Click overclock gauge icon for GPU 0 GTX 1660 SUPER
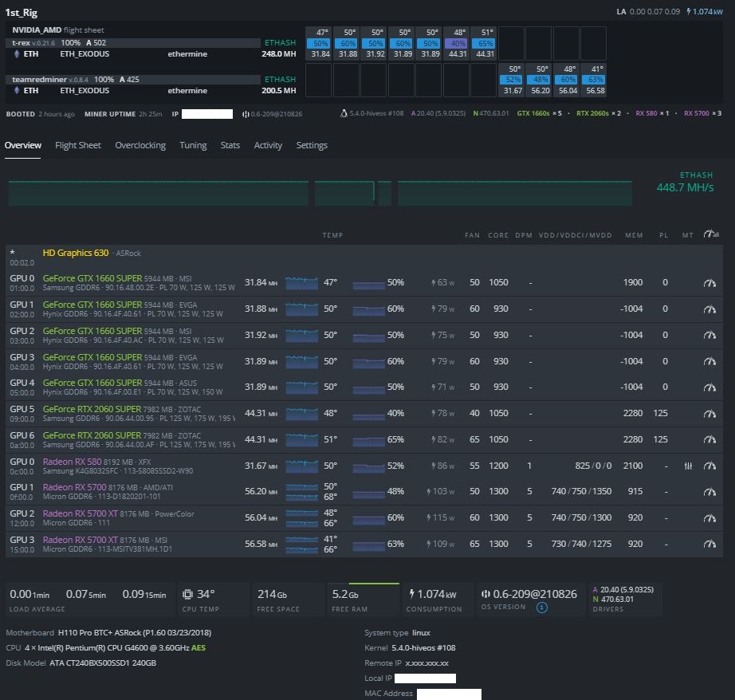The image size is (735, 700). click(710, 283)
